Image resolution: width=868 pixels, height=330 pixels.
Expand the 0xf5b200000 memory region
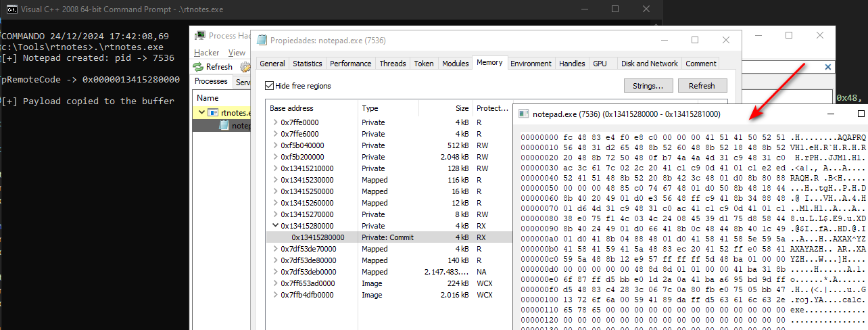click(x=275, y=157)
